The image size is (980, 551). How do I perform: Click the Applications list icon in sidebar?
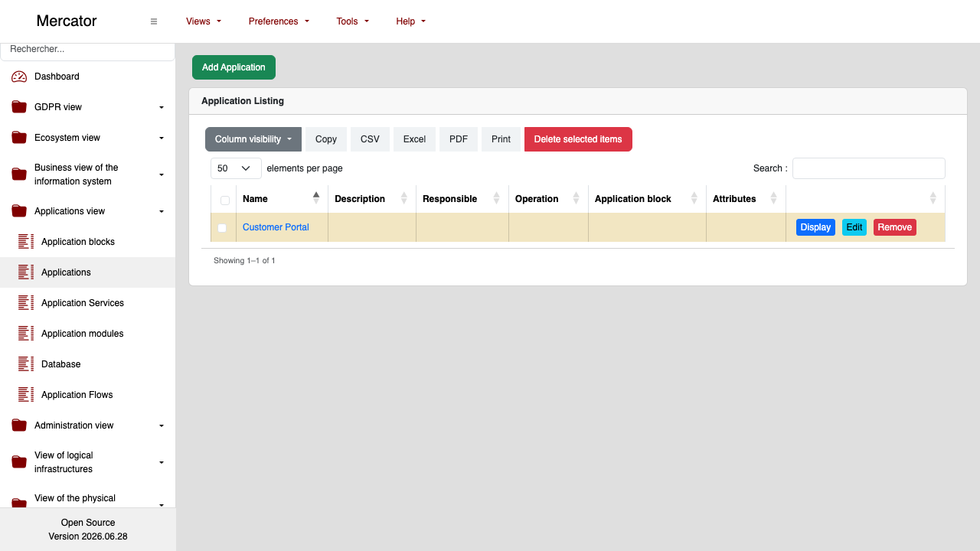pyautogui.click(x=26, y=272)
